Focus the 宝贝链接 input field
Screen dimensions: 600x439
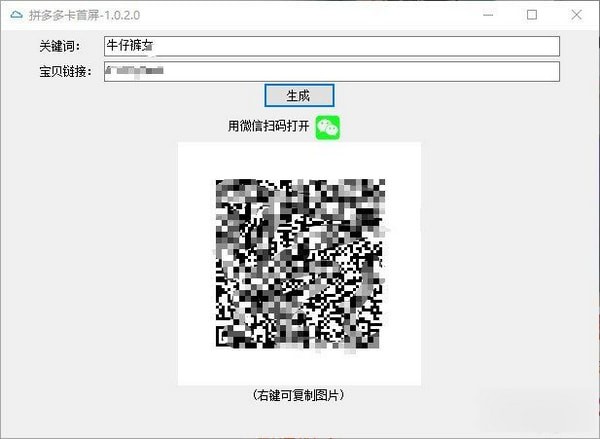[332, 71]
